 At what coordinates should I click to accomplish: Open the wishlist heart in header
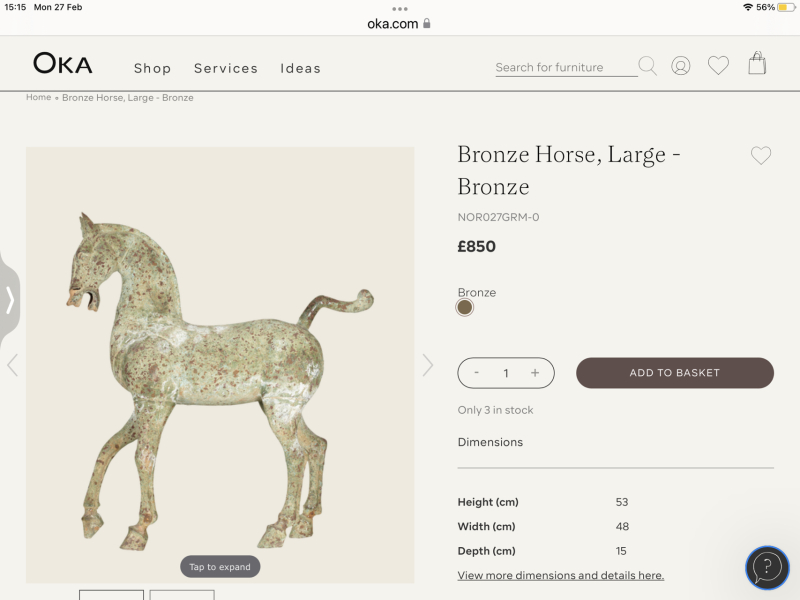click(x=718, y=66)
